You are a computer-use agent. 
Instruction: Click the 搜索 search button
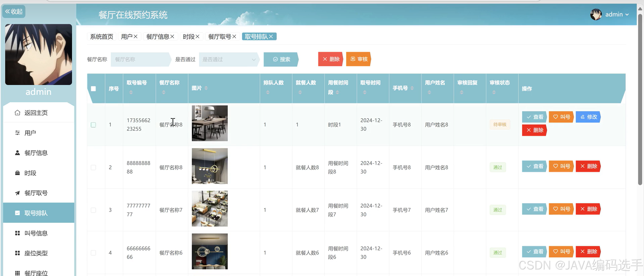[x=281, y=59]
